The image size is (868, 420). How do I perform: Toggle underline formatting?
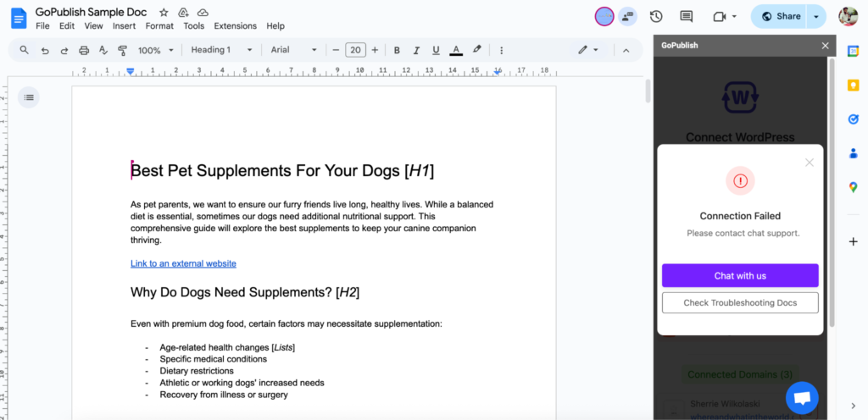[x=436, y=50]
